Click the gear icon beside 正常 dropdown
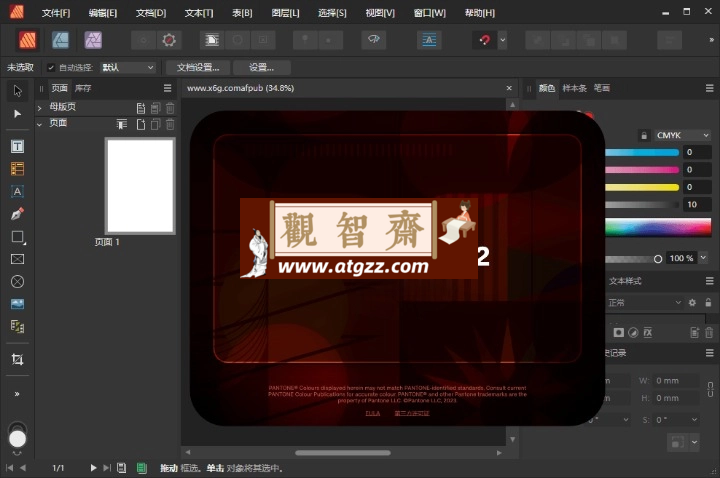The height and width of the screenshot is (478, 720). [x=692, y=303]
